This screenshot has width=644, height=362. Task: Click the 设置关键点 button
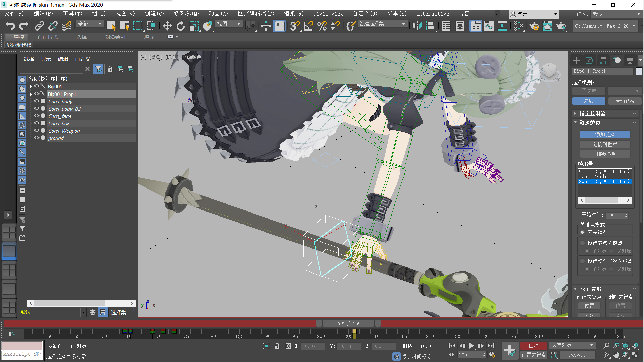(533, 355)
